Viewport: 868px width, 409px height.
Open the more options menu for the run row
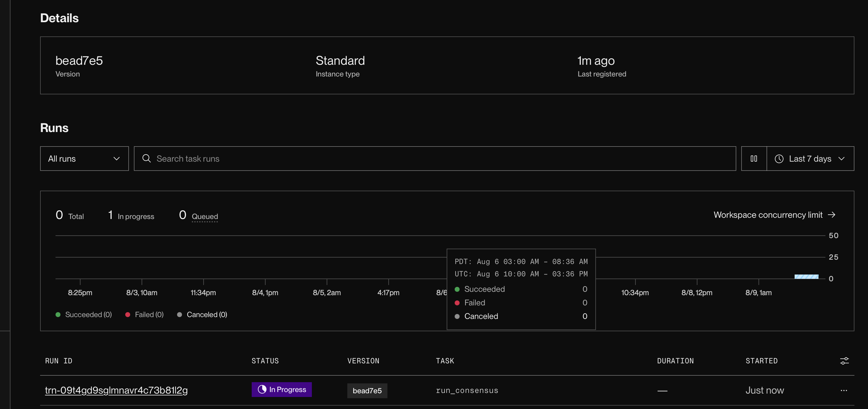pos(844,390)
